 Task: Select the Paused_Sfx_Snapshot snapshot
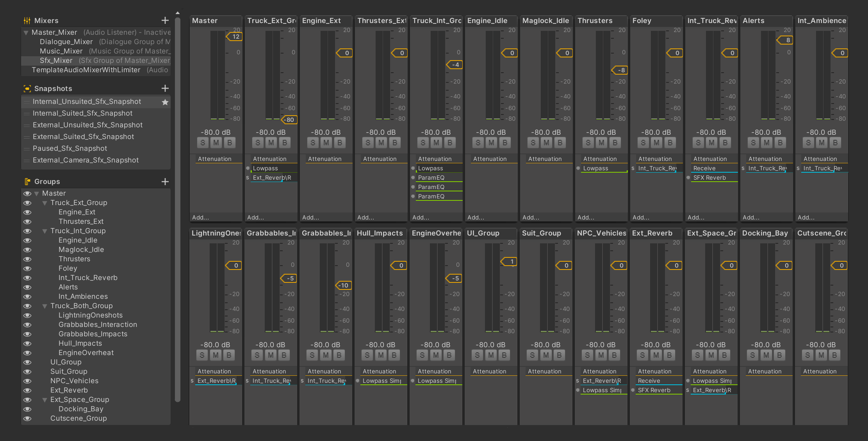pos(70,148)
